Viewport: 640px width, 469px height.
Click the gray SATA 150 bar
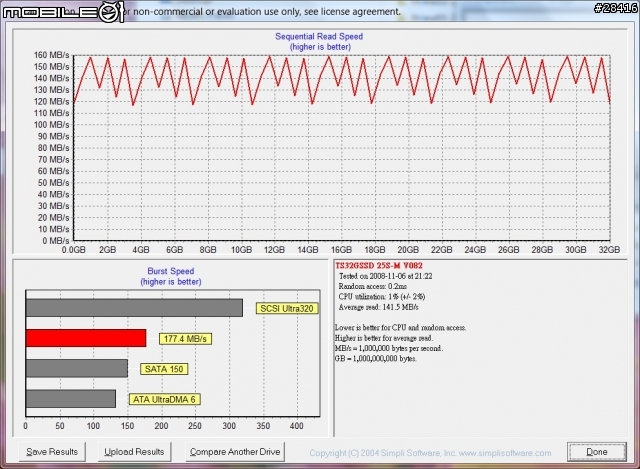pyautogui.click(x=76, y=369)
